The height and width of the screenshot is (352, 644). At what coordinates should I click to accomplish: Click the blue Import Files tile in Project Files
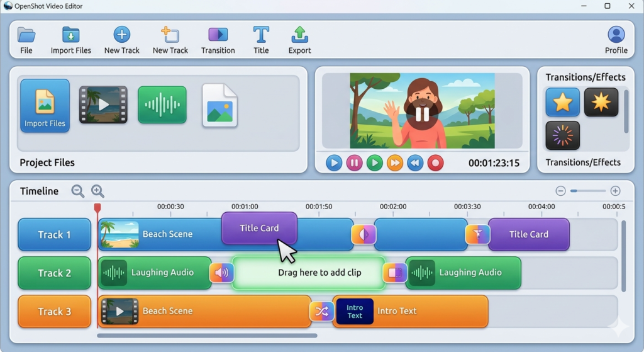coord(45,106)
